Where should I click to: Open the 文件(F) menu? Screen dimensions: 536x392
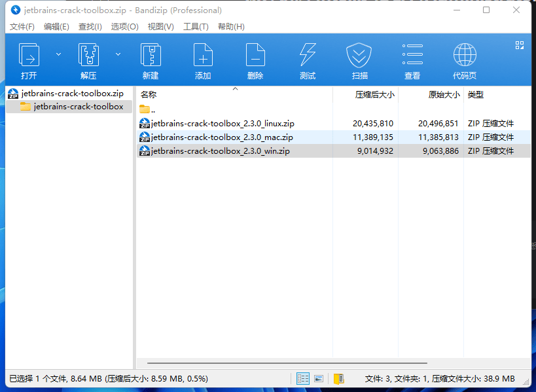(x=22, y=27)
